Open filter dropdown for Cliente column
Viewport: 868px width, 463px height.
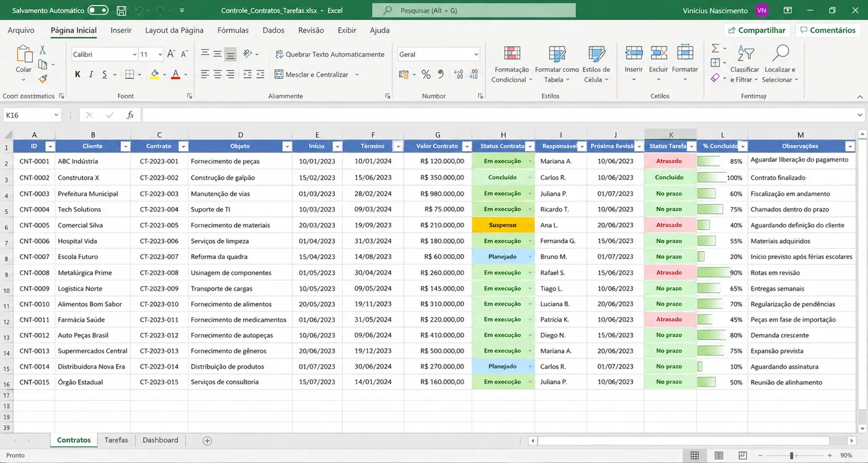coord(125,146)
